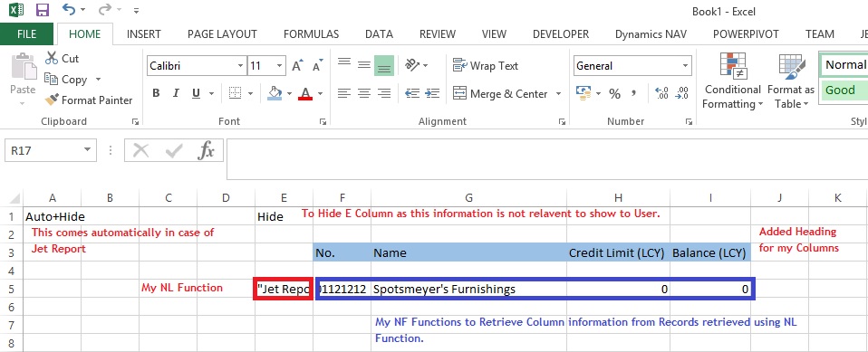The width and height of the screenshot is (868, 352).
Task: Click the Accounting Number Format icon
Action: click(583, 93)
